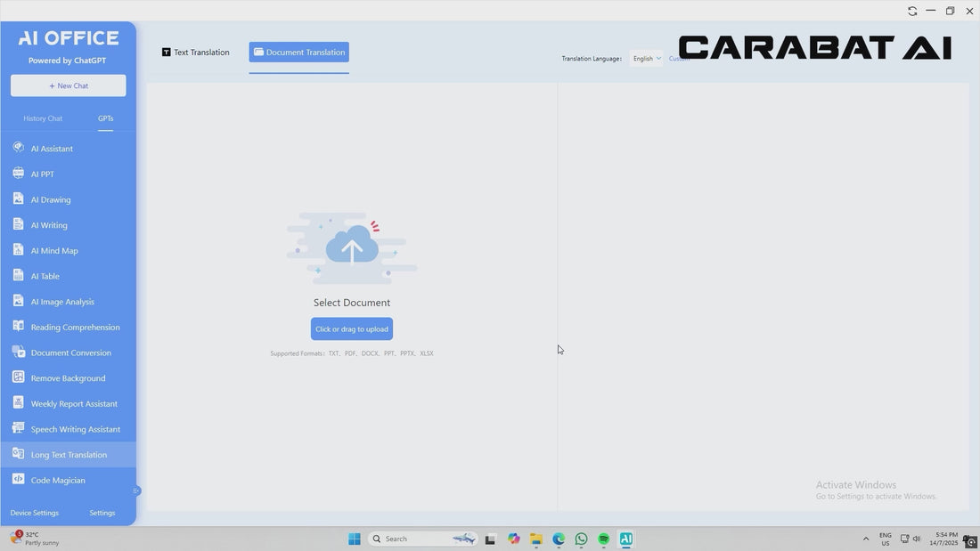Switch to the Text Translation tab
The width and height of the screenshot is (980, 551).
[195, 53]
